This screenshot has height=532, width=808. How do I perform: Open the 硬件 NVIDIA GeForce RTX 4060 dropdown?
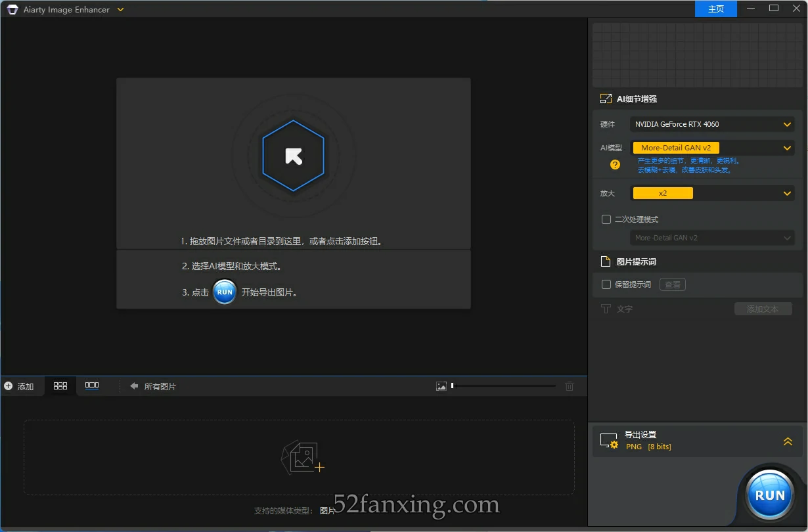pos(712,124)
